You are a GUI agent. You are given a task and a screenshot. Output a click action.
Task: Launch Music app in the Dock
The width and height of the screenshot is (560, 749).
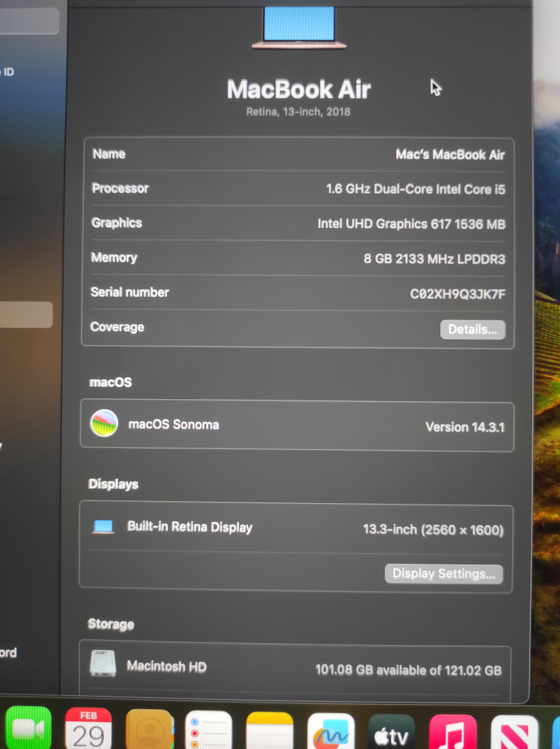point(453,732)
